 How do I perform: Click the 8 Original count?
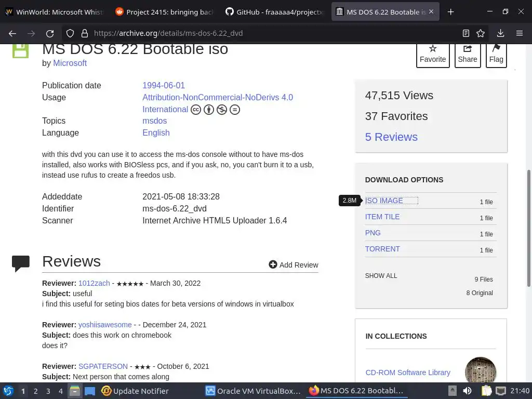480,293
